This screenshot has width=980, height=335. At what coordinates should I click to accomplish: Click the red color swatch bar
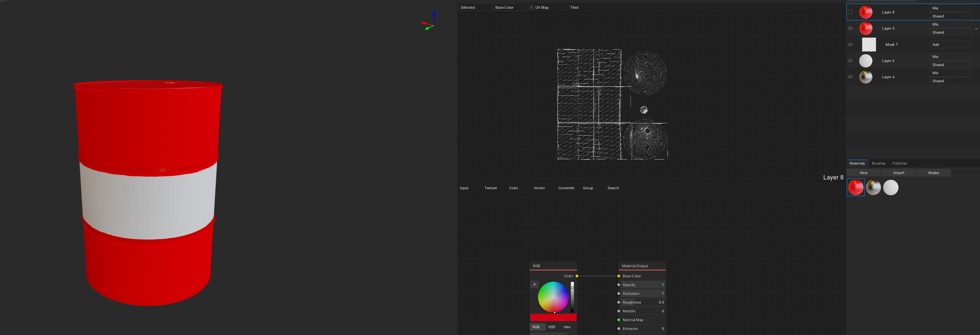553,317
